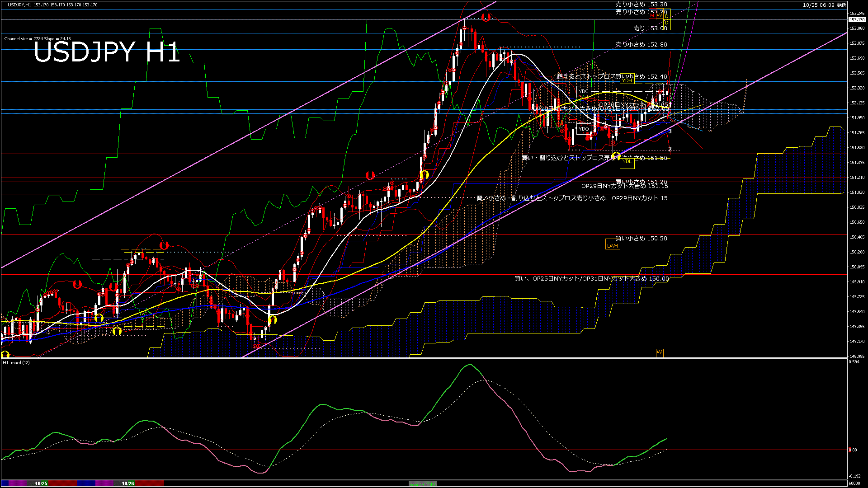The height and width of the screenshot is (488, 868).
Task: Select the OP30日NYカット 152.05 label
Action: 635,104
